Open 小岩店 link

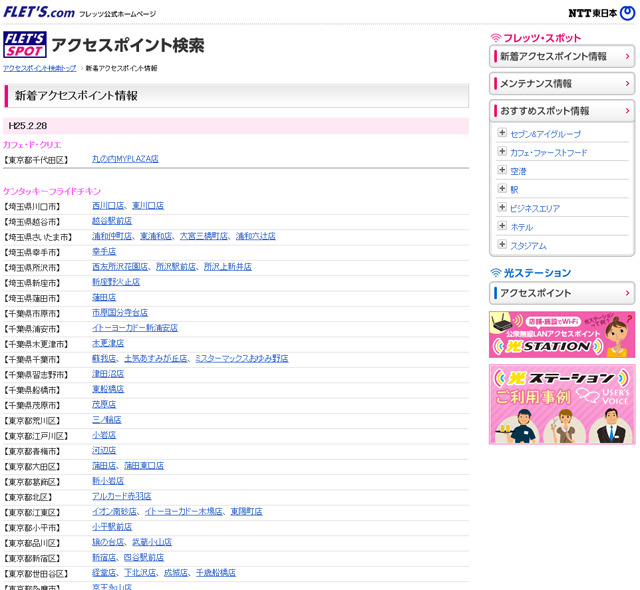[x=104, y=435]
